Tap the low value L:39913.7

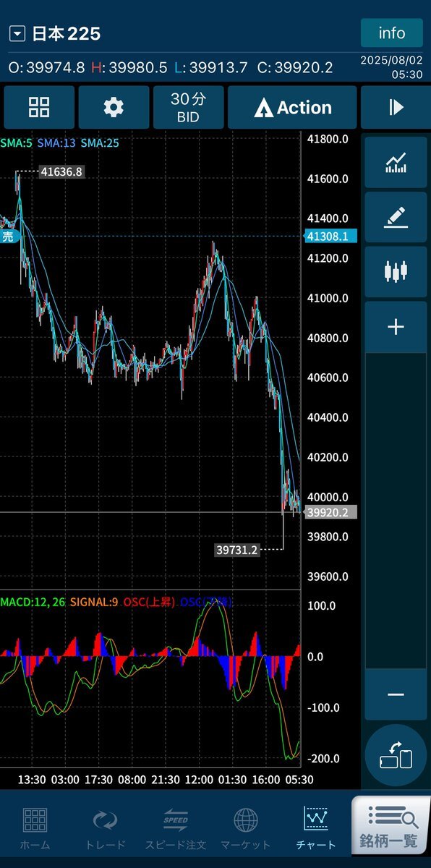coord(211,67)
